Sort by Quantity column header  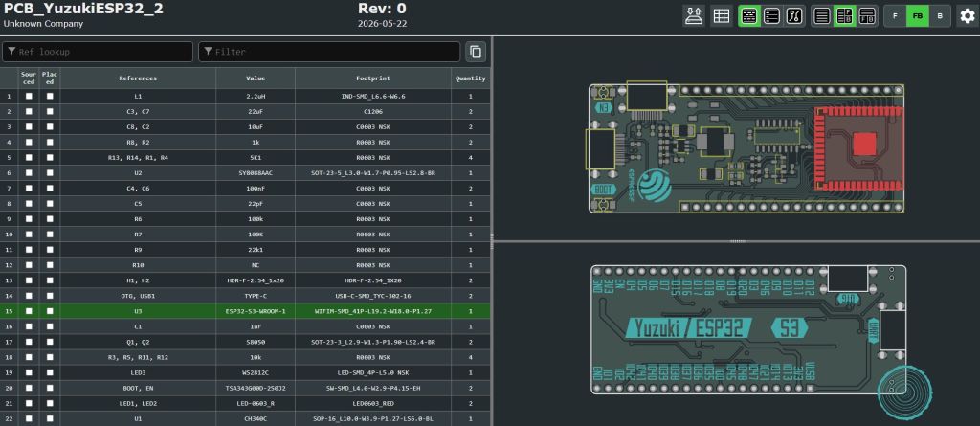coord(471,78)
